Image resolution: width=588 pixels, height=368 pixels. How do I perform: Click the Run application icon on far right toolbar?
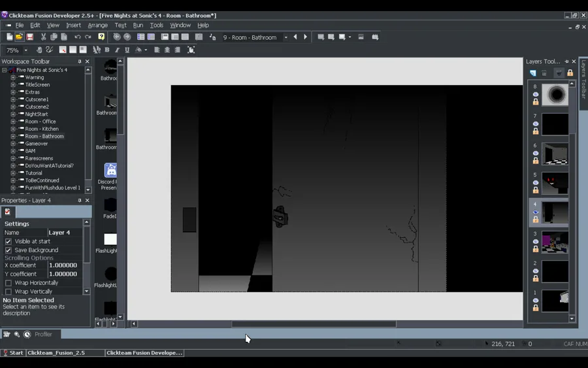(x=375, y=37)
